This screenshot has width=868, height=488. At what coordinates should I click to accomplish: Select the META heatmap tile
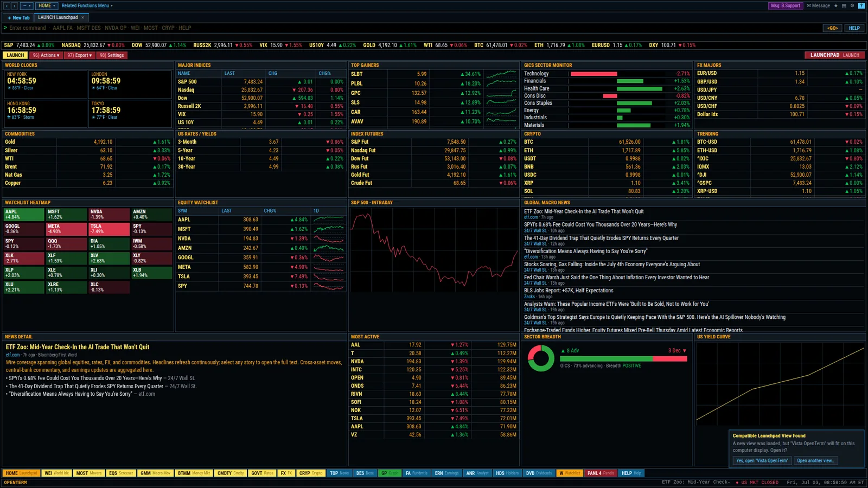pyautogui.click(x=67, y=229)
